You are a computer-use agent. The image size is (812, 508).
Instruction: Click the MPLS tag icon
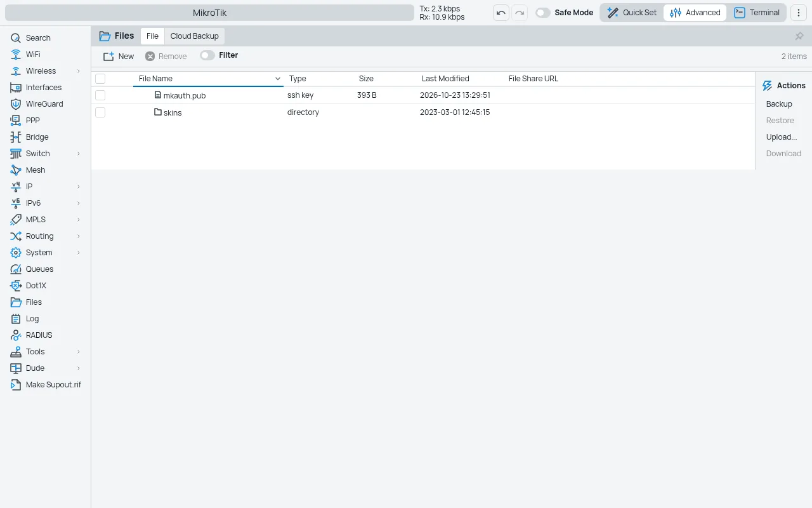click(16, 220)
